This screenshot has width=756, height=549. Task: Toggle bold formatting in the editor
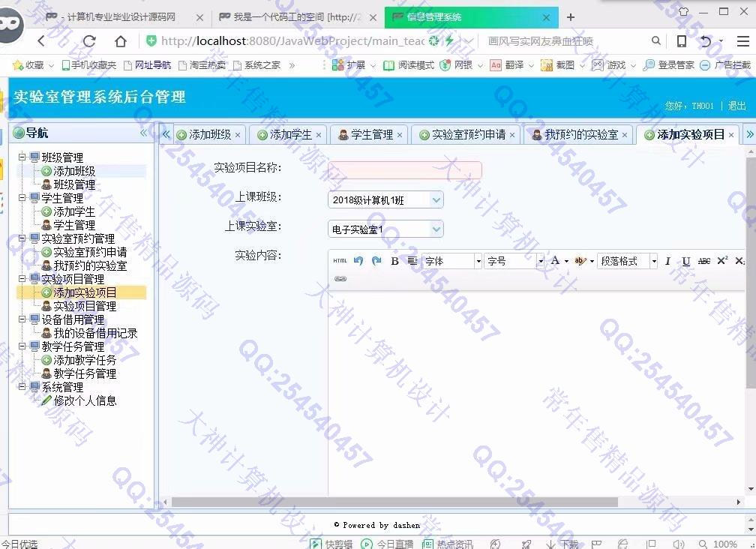pyautogui.click(x=395, y=261)
